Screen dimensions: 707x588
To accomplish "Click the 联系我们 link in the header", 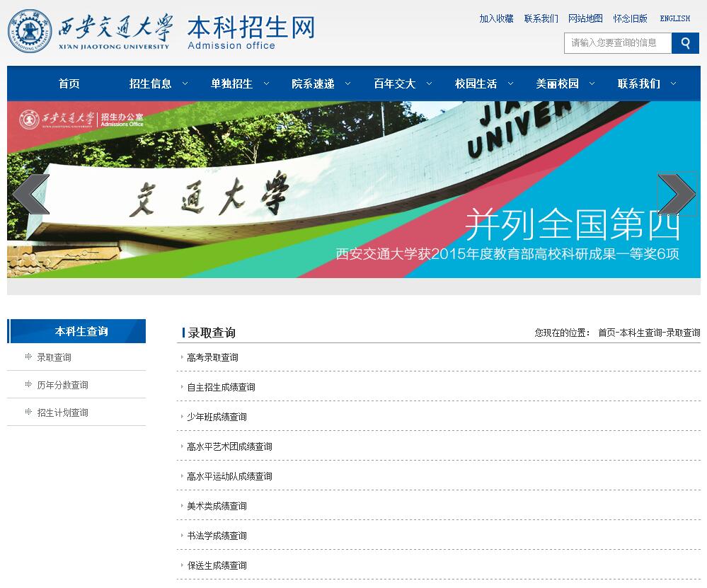I will point(541,18).
